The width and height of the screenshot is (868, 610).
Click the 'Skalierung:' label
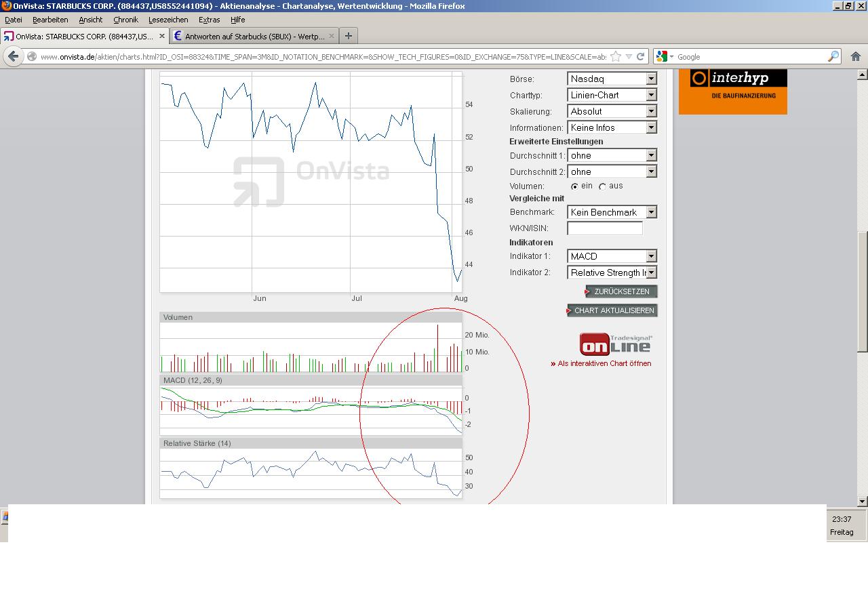[531, 112]
